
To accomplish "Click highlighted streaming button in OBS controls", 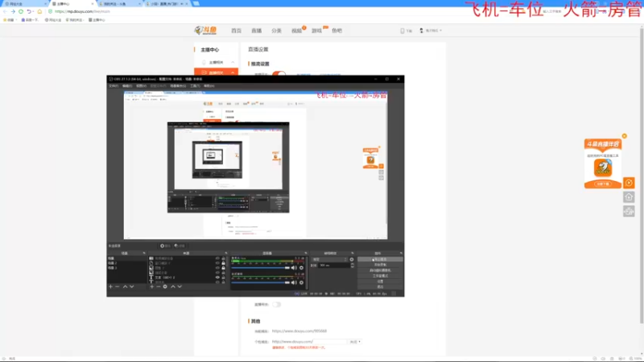I will click(380, 259).
